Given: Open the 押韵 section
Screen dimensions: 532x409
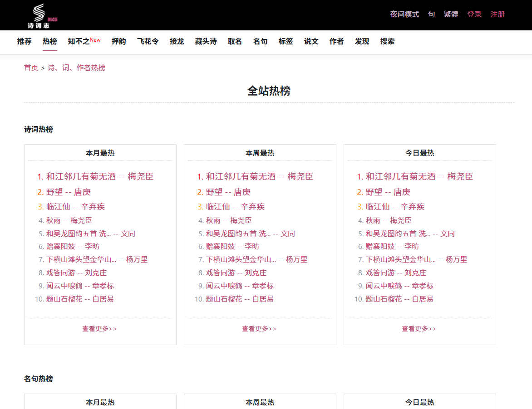Looking at the screenshot, I should pos(118,41).
